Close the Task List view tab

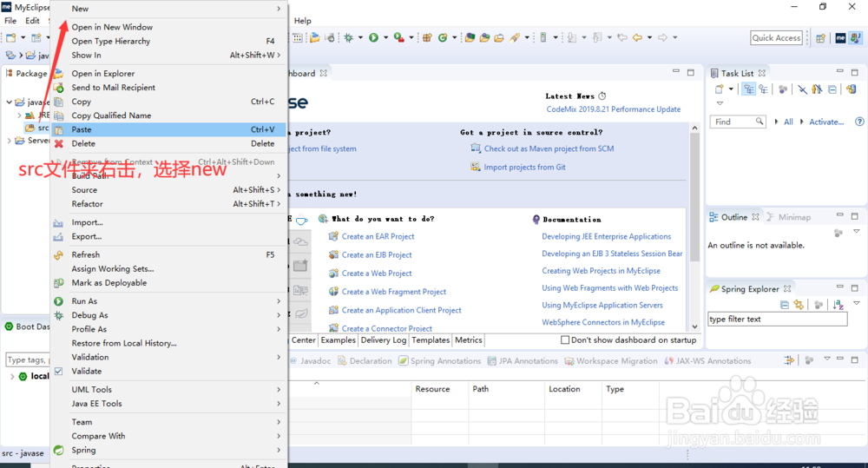pyautogui.click(x=762, y=73)
